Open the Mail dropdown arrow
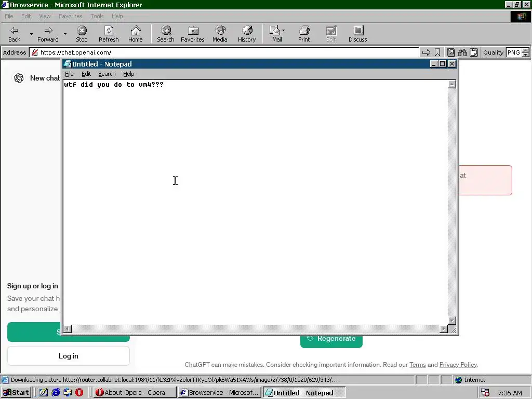The width and height of the screenshot is (532, 399). coord(284,31)
